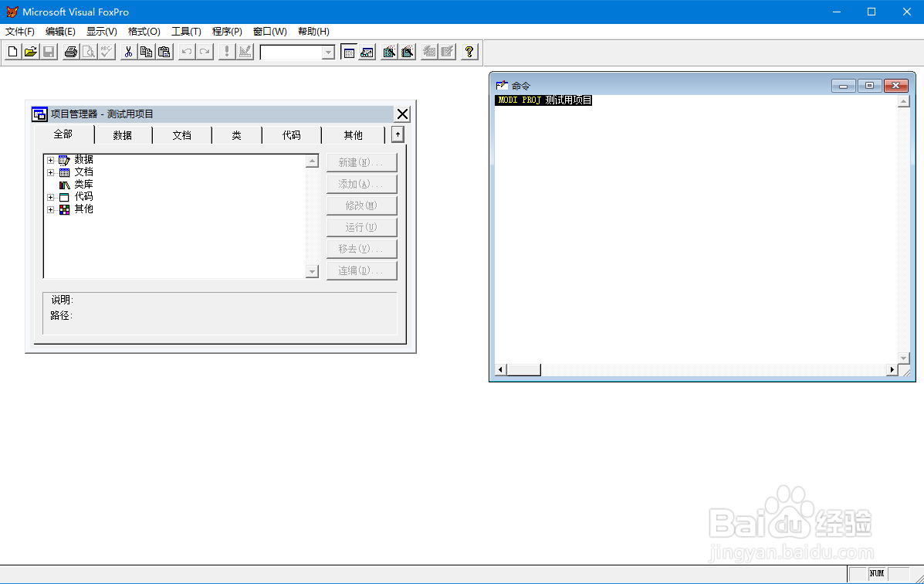Toggle the Command Window toolbar icon
Image resolution: width=924 pixels, height=584 pixels.
349,52
